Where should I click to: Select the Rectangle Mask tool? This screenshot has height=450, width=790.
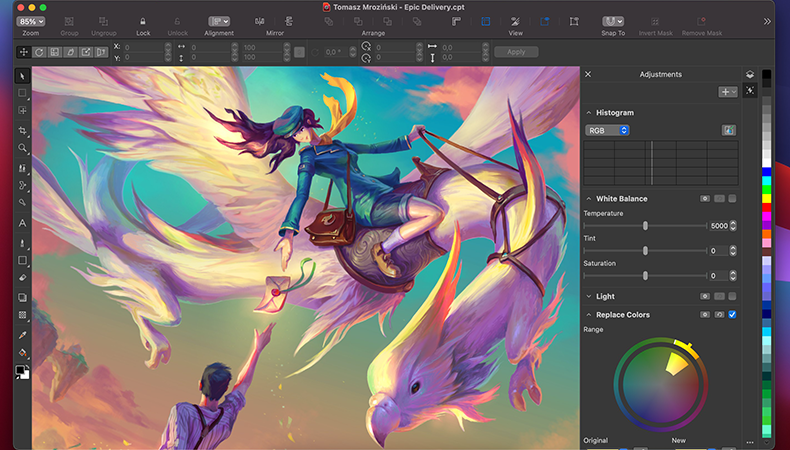click(22, 93)
